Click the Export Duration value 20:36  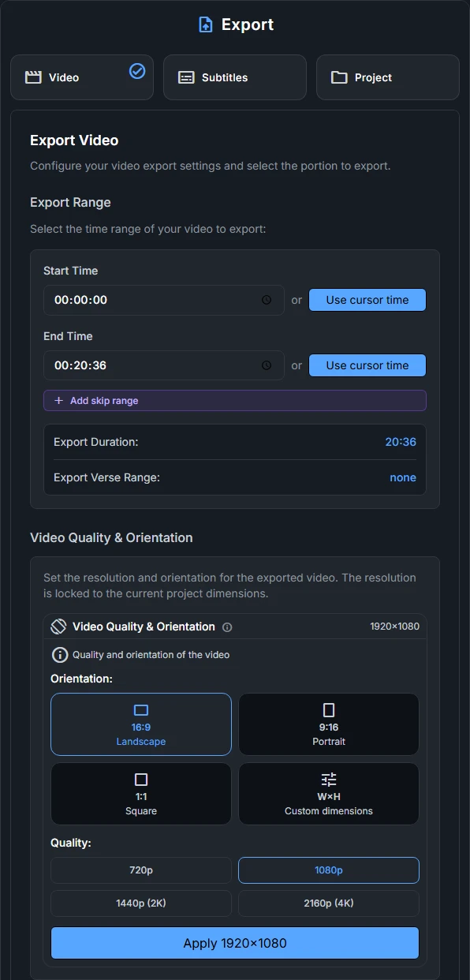pyautogui.click(x=401, y=442)
